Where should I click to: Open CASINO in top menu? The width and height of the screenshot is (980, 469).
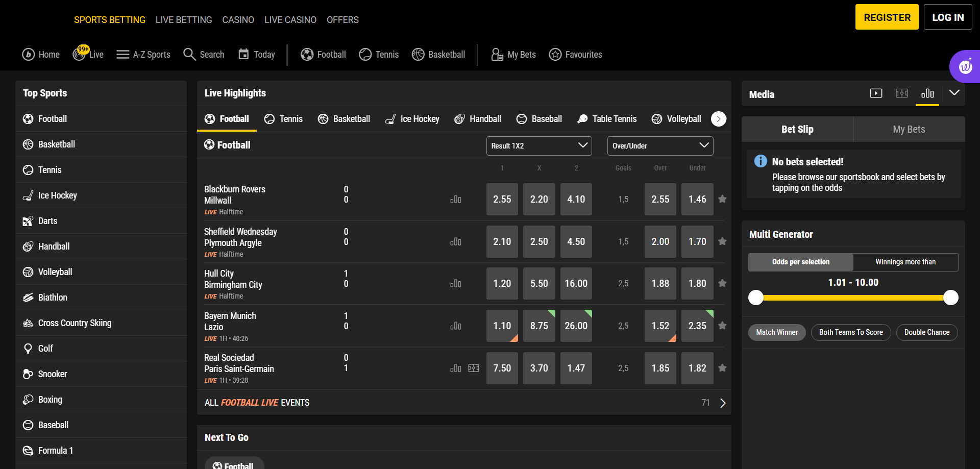coord(238,20)
